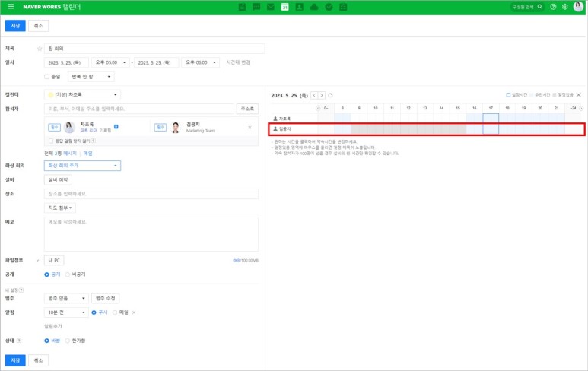
Task: Click the bottom 취소 cancel button
Action: 38,360
